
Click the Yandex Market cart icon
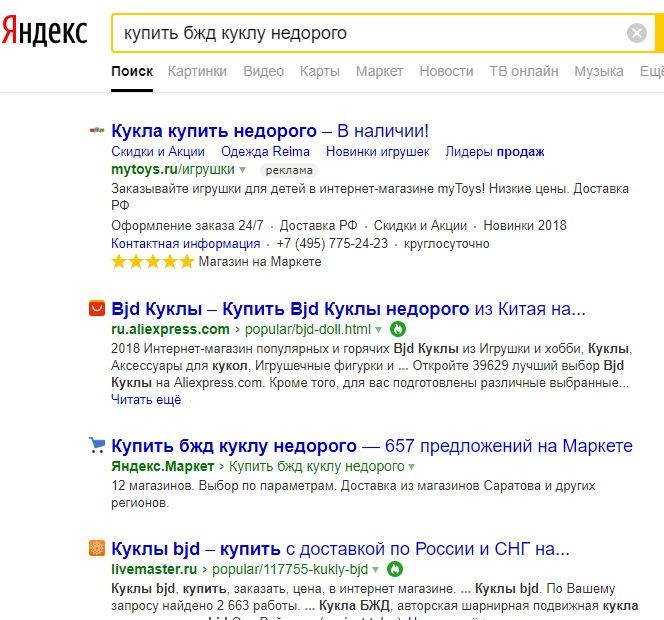(97, 445)
